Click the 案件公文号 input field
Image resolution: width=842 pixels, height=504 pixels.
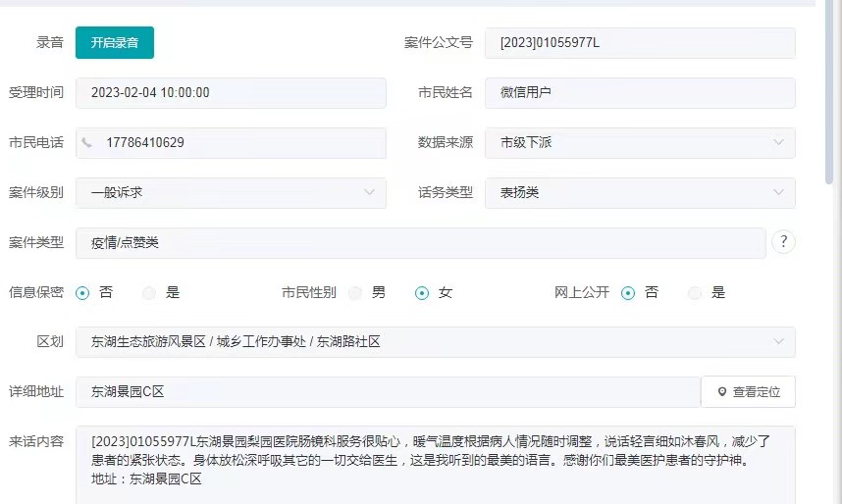click(640, 43)
